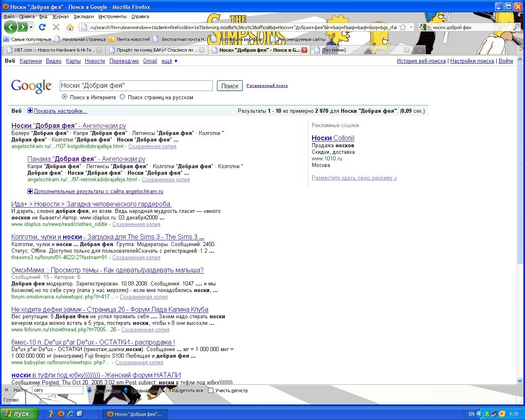The height and width of the screenshot is (420, 525).
Task: Open the Справка menu
Action: (x=140, y=16)
